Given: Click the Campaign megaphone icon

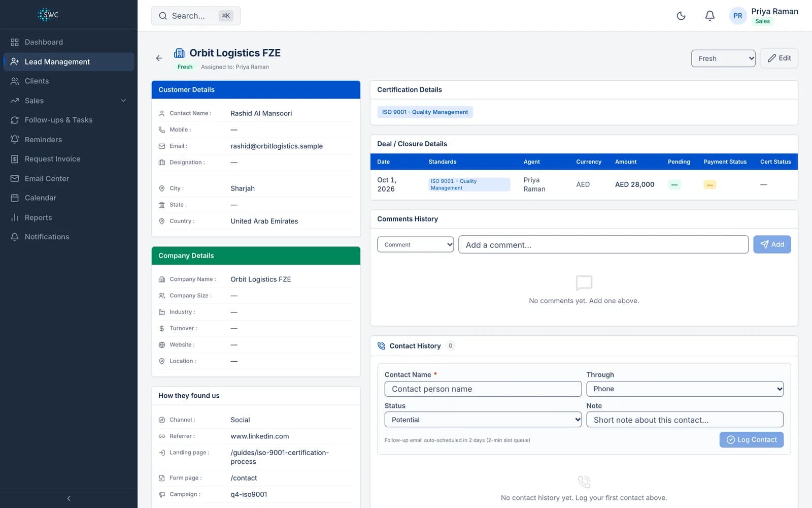Looking at the screenshot, I should click(162, 494).
